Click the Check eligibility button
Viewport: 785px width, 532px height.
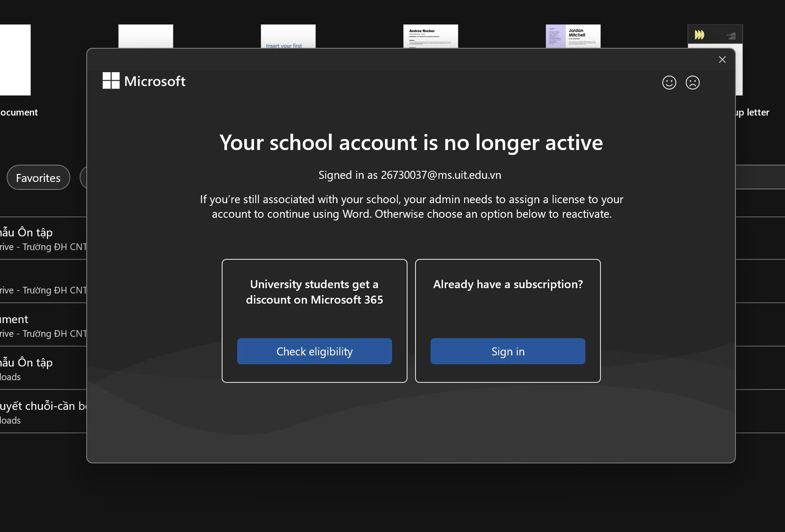(315, 351)
